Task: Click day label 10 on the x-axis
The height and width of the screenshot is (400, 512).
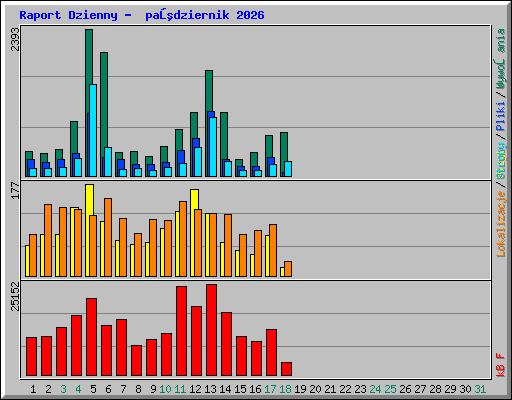Action: click(x=165, y=389)
